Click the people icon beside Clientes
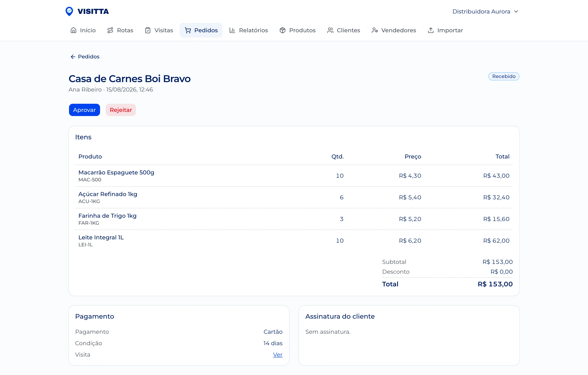588x375 pixels. tap(330, 30)
